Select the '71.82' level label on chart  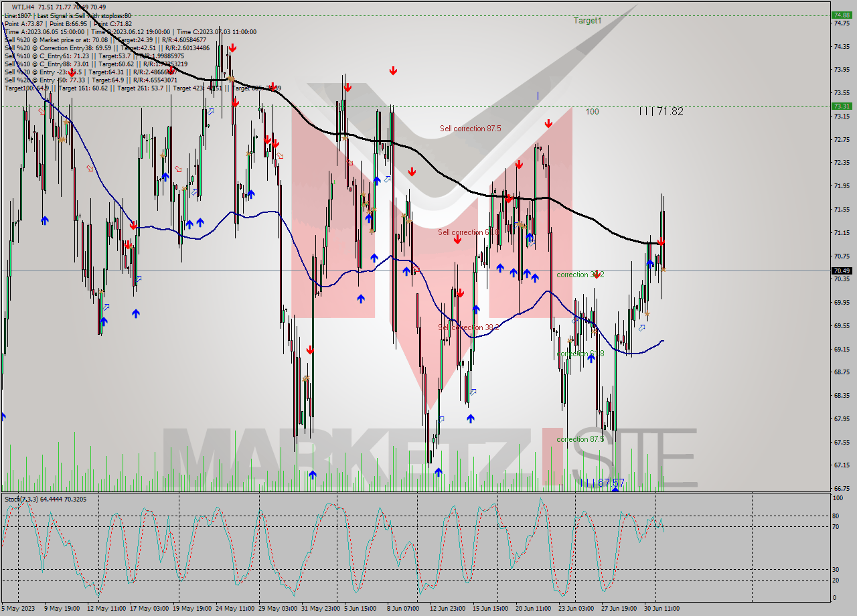(670, 112)
